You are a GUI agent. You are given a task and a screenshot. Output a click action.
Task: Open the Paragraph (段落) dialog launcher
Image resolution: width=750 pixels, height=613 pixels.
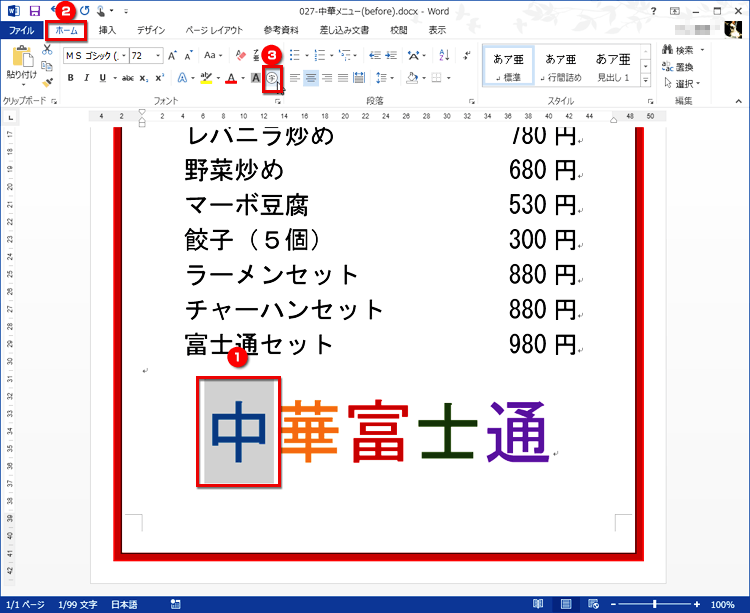point(472,101)
